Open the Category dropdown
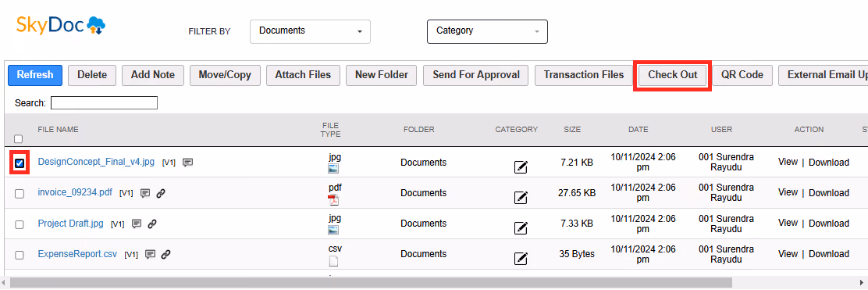The height and width of the screenshot is (290, 868). [487, 31]
